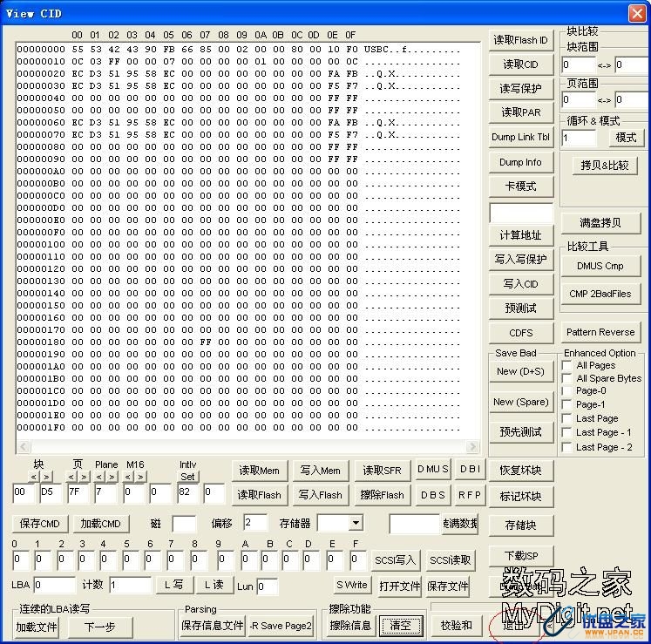Click the 读取CID button
This screenshot has width=651, height=644.
(521, 64)
